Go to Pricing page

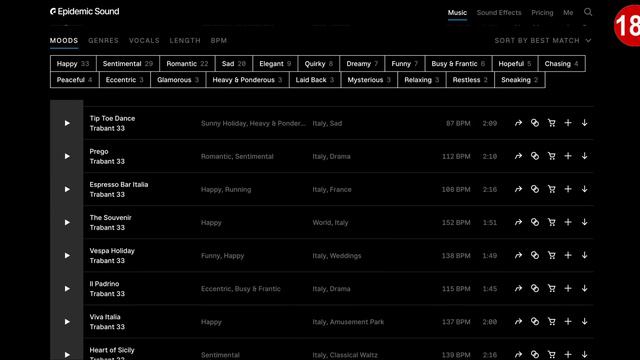click(x=542, y=13)
